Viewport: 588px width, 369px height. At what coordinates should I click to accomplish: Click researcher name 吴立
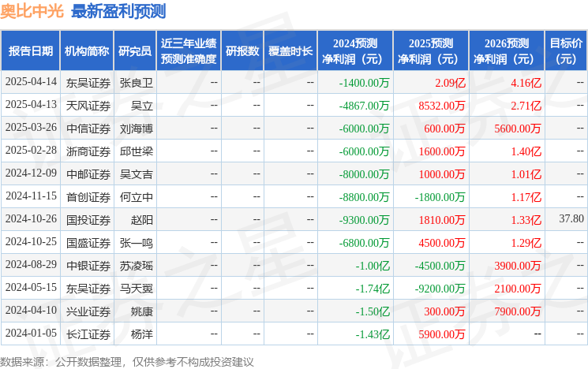142,106
